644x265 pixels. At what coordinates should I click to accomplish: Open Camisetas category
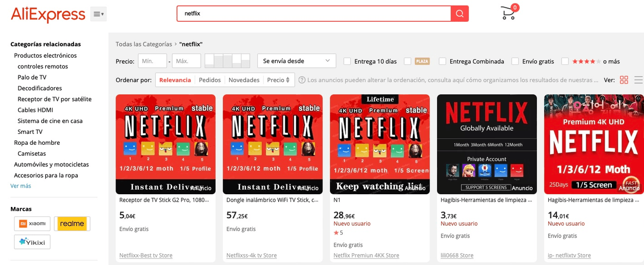[32, 153]
